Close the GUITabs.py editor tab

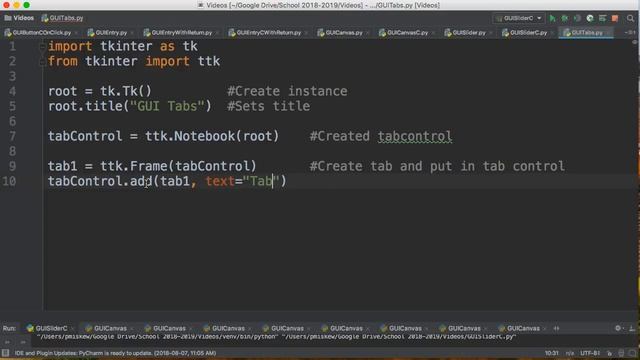point(608,33)
